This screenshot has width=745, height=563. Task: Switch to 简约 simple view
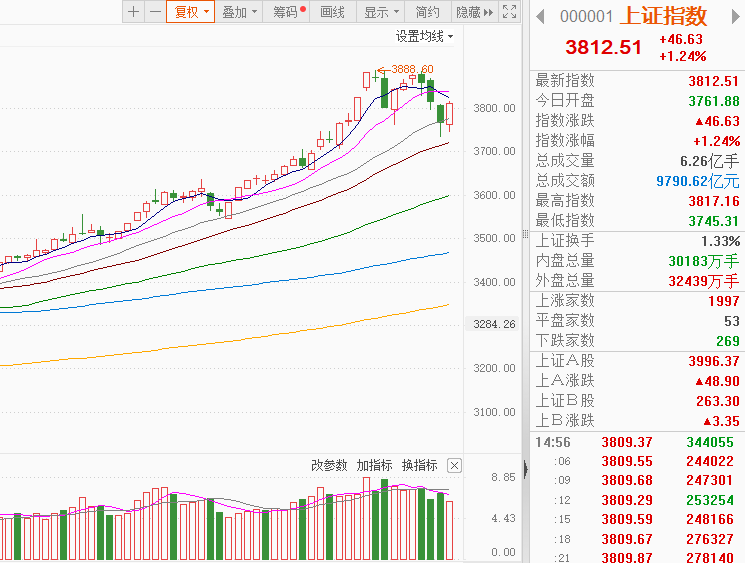[427, 12]
